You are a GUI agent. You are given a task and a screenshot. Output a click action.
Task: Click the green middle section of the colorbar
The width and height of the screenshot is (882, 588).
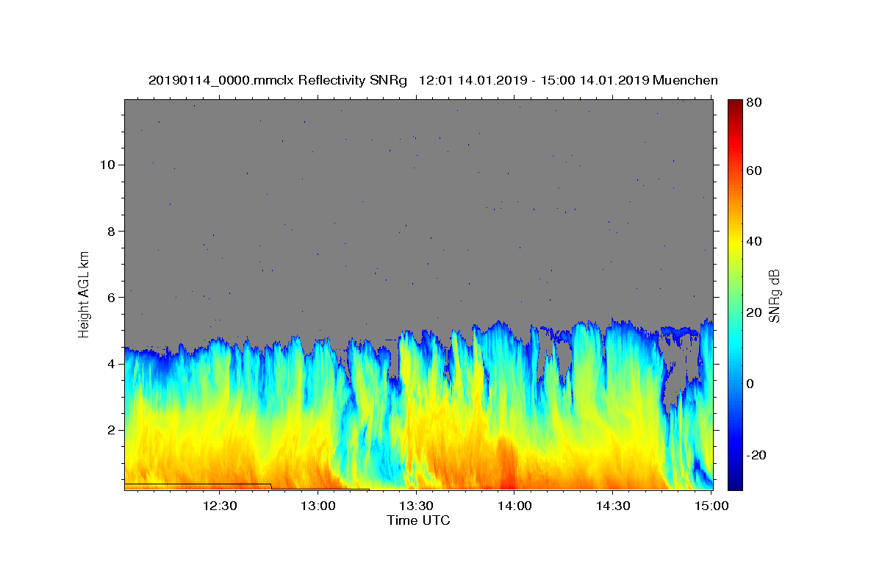click(735, 294)
